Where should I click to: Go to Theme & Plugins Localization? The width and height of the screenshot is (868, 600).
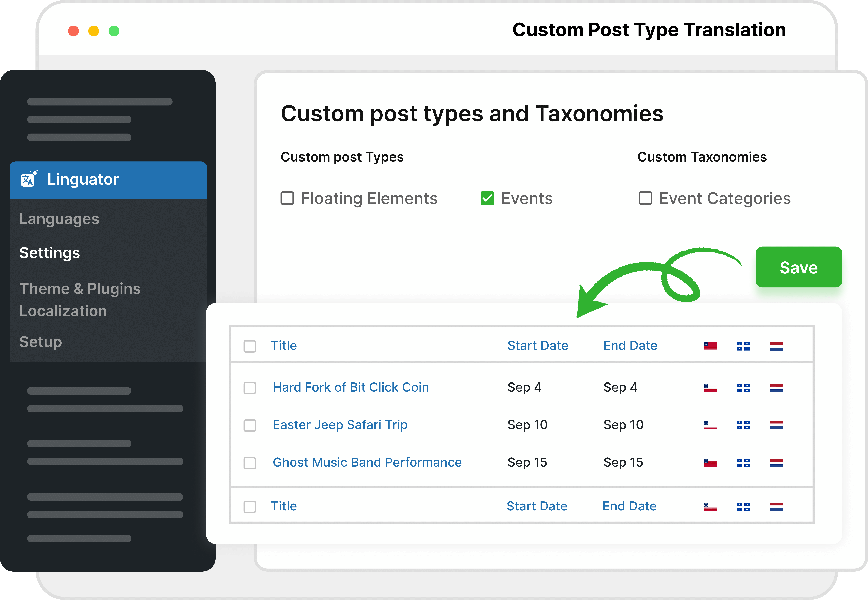coord(80,300)
